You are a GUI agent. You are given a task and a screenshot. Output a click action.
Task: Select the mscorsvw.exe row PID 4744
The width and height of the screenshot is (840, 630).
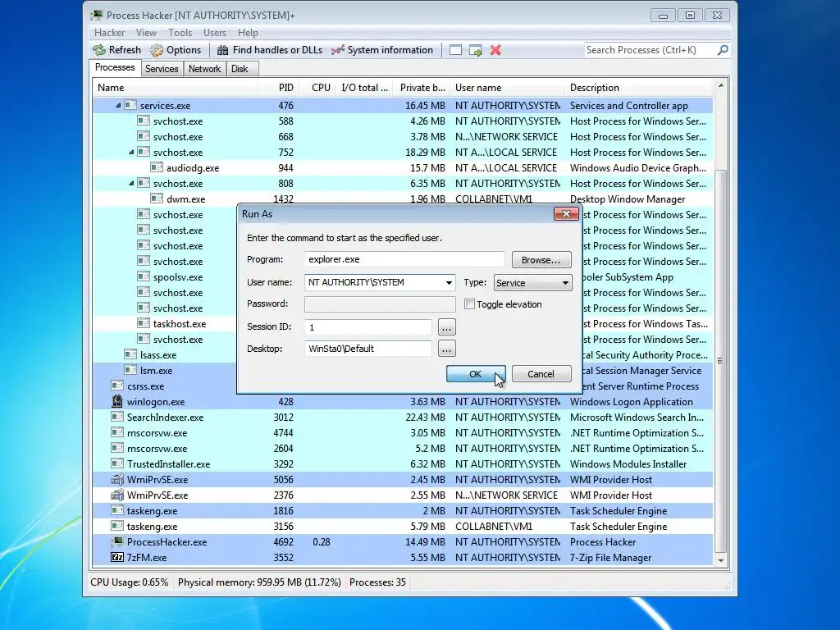click(x=403, y=433)
